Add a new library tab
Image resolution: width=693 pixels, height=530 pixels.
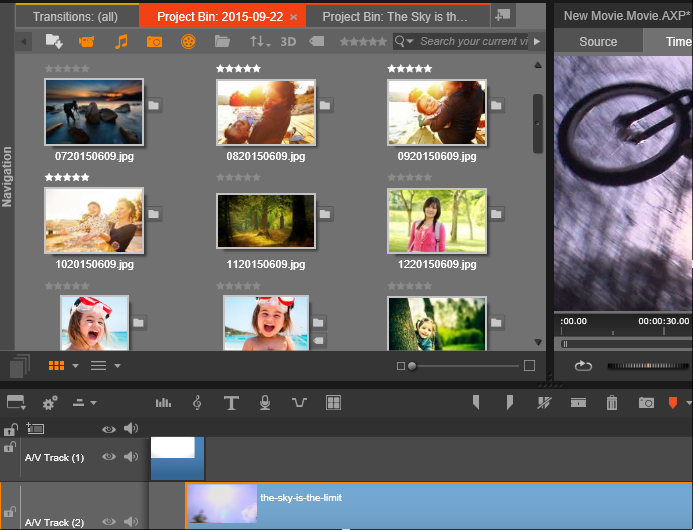pyautogui.click(x=503, y=15)
